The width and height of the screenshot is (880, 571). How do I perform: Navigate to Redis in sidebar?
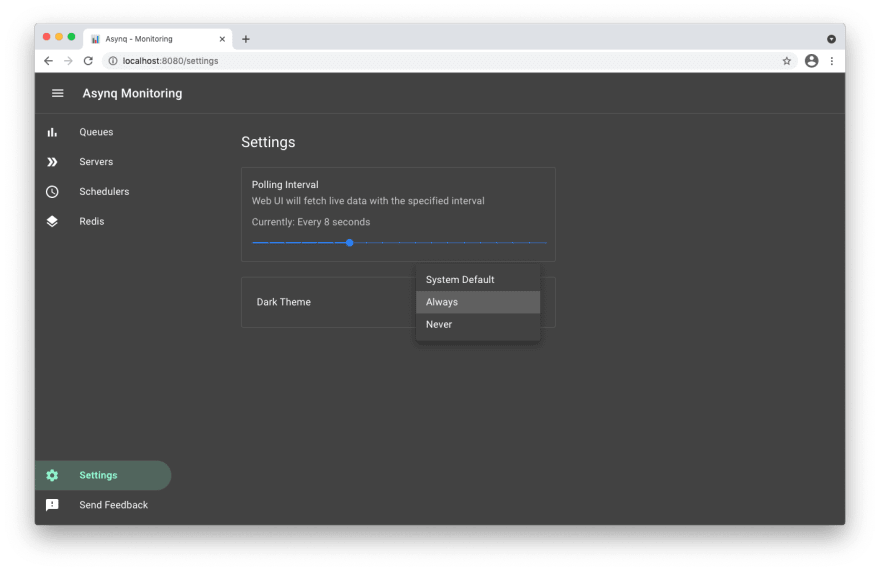103,221
